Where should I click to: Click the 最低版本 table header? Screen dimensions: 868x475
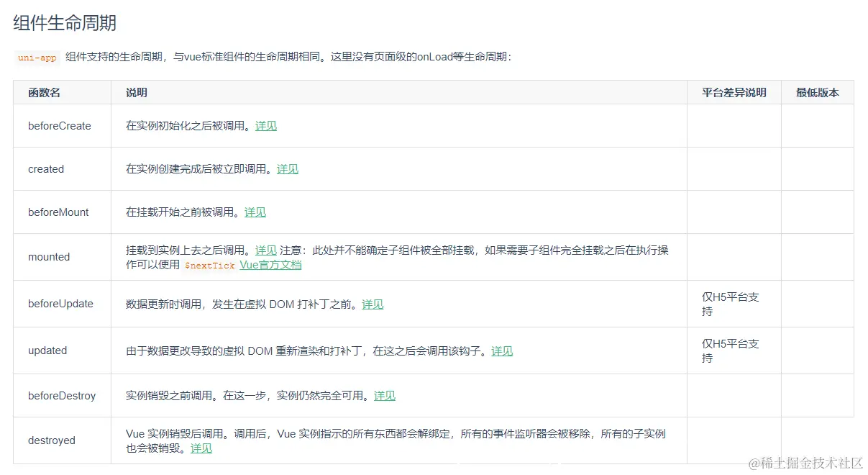click(818, 92)
